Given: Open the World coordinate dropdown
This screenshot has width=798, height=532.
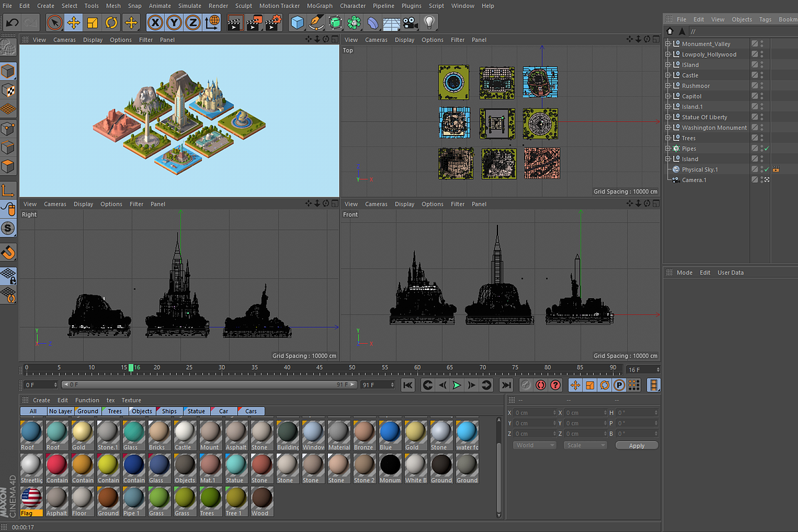Looking at the screenshot, I should (534, 446).
